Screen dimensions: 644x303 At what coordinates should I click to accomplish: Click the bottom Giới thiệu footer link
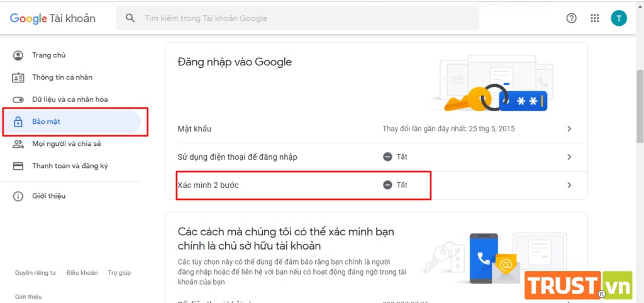tap(28, 297)
